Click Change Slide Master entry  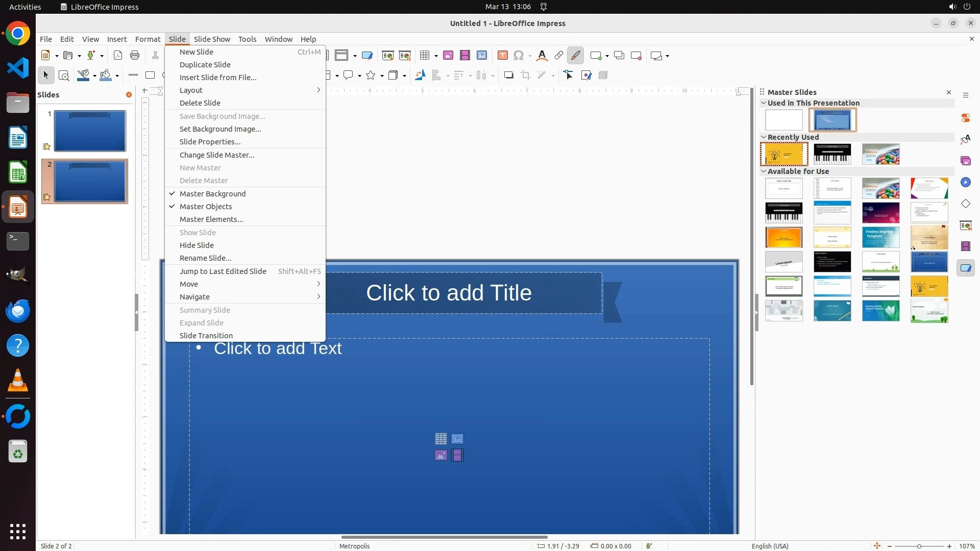click(217, 155)
